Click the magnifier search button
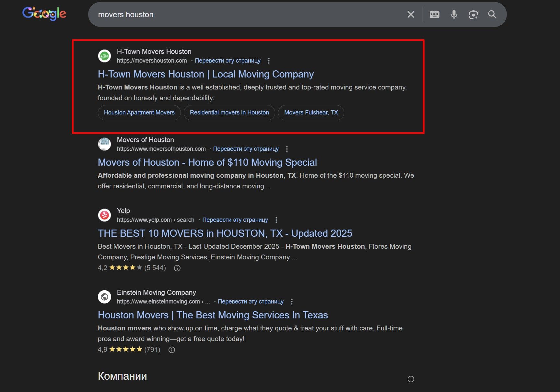Image resolution: width=560 pixels, height=392 pixels. click(492, 15)
